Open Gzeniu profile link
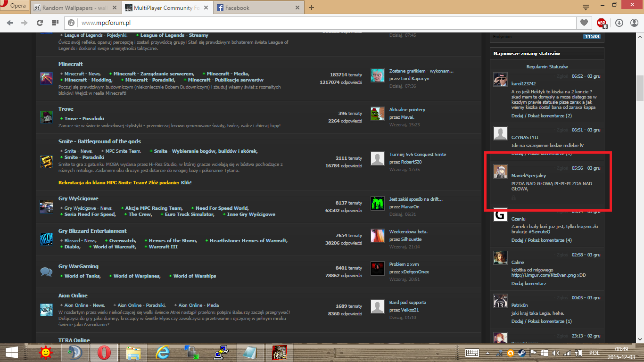 [x=518, y=219]
